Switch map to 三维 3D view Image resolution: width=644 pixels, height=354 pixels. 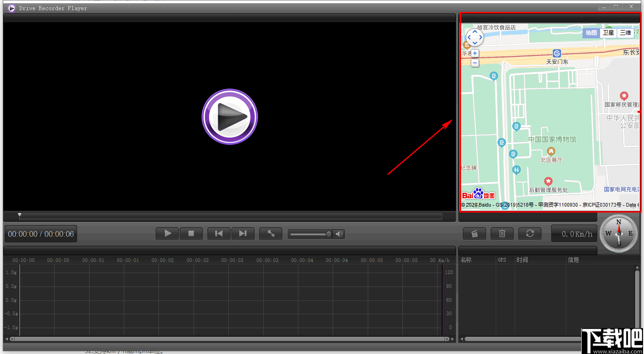(x=626, y=33)
